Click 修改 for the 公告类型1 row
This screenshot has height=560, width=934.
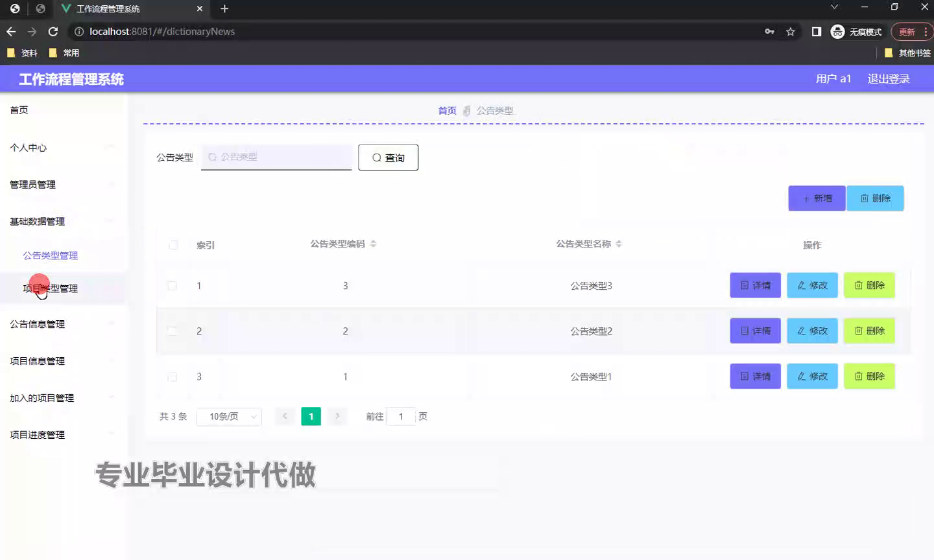tap(813, 376)
